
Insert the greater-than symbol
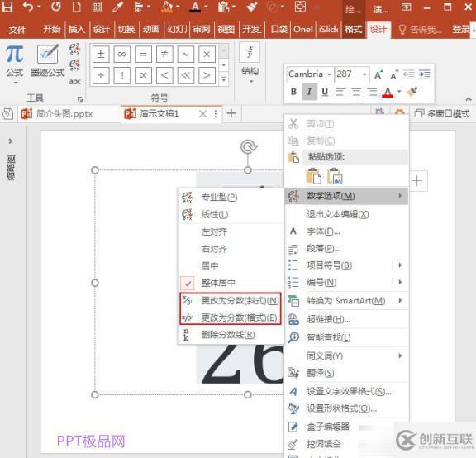coord(207,75)
